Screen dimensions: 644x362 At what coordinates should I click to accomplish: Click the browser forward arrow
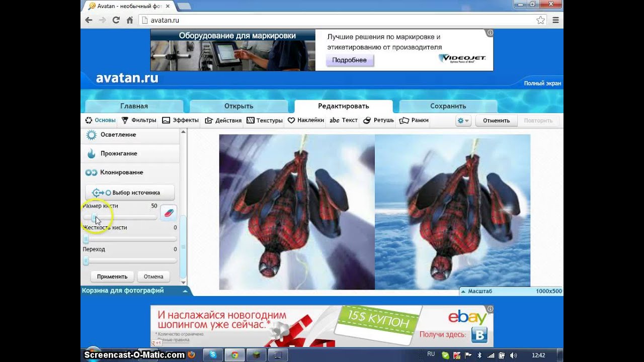click(102, 20)
